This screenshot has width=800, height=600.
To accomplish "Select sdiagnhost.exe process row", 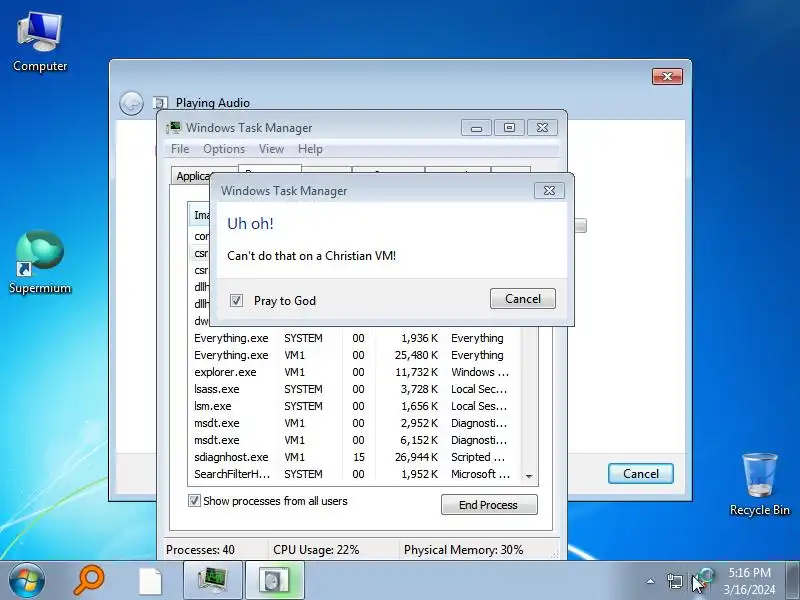I will click(x=355, y=457).
